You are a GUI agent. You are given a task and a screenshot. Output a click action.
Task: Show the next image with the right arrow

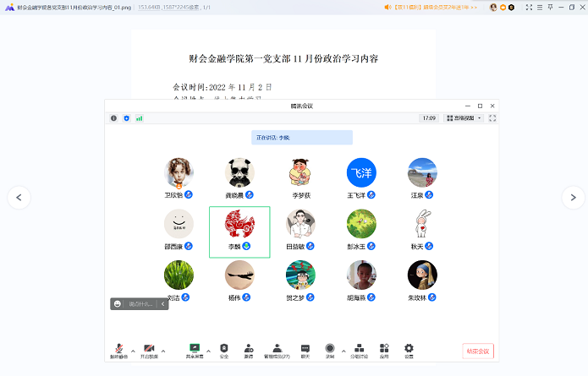pos(573,197)
